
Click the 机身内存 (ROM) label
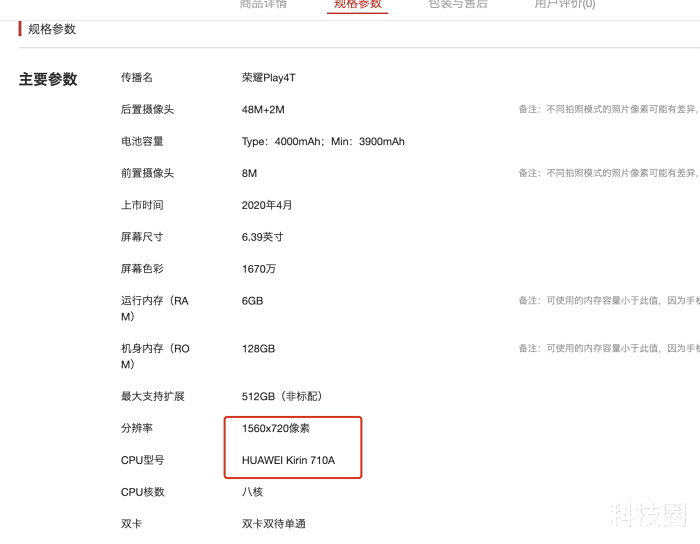(155, 356)
